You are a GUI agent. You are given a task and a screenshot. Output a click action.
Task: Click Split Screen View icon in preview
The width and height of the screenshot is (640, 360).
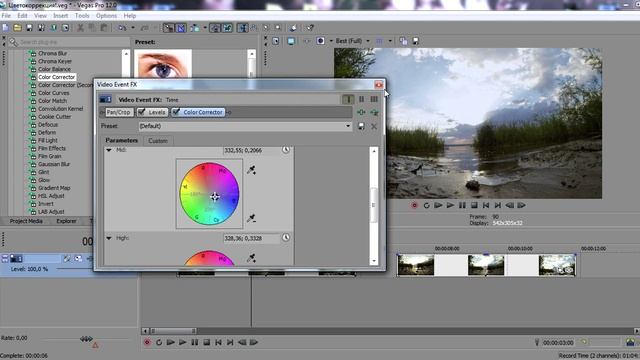click(x=320, y=41)
